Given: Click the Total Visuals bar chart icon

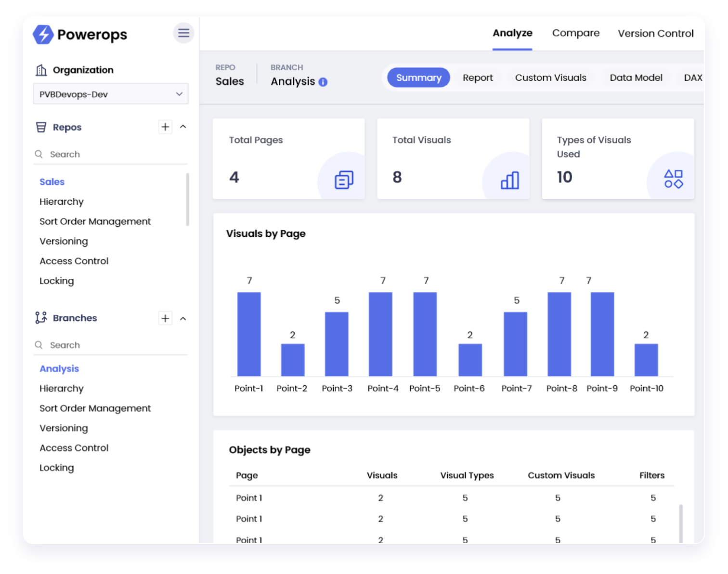Looking at the screenshot, I should click(510, 180).
